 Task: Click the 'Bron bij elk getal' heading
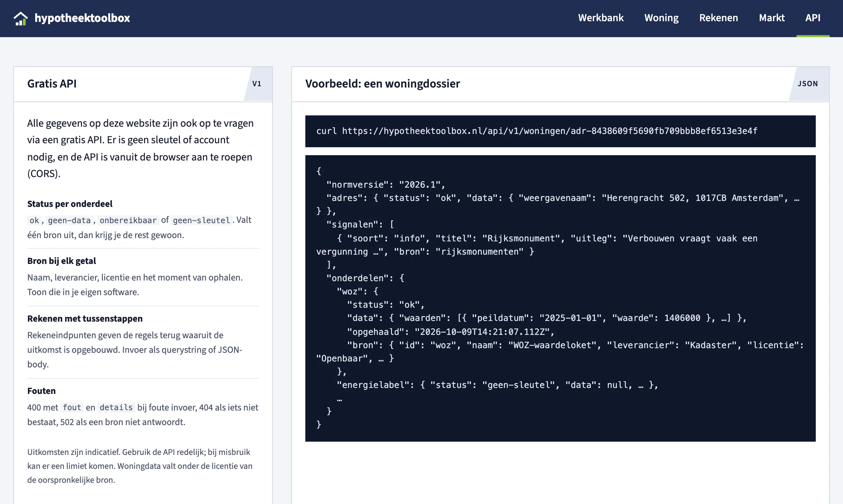[61, 261]
